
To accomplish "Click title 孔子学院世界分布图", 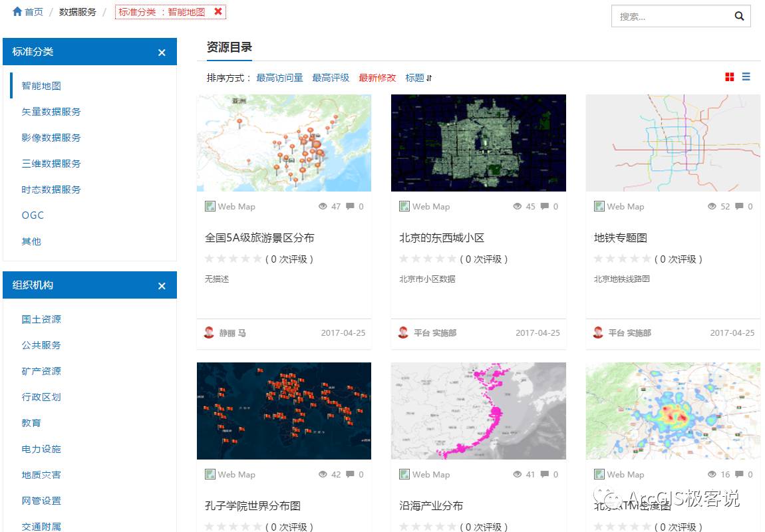I will (x=253, y=505).
